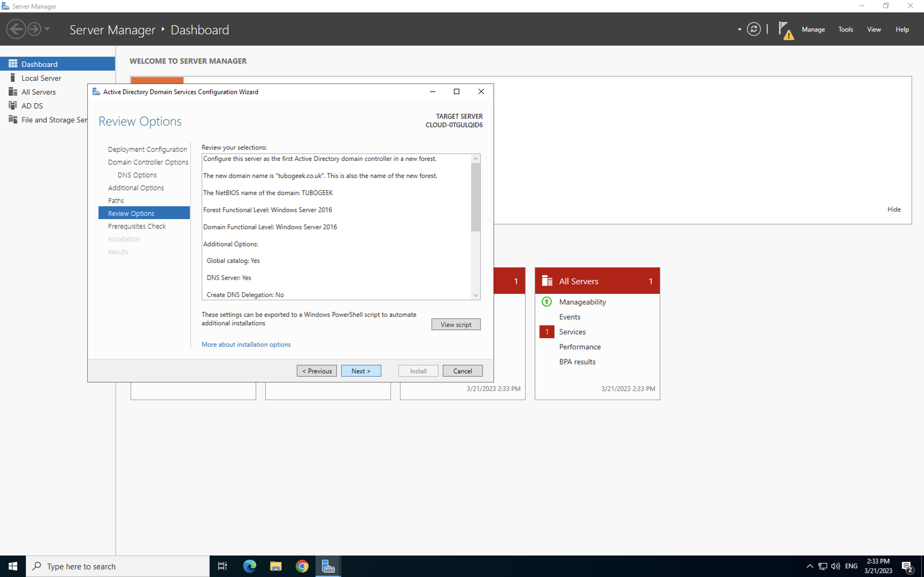Select Prerequisites Check wizard step

[137, 226]
